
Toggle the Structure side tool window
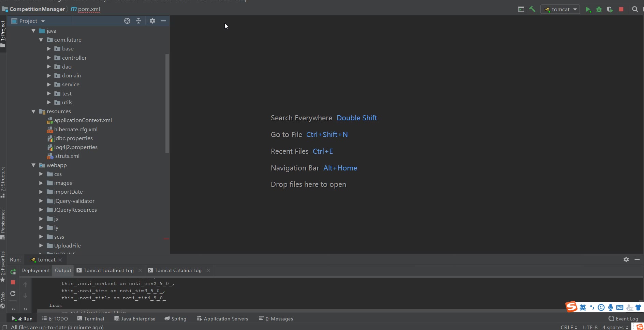pyautogui.click(x=3, y=181)
